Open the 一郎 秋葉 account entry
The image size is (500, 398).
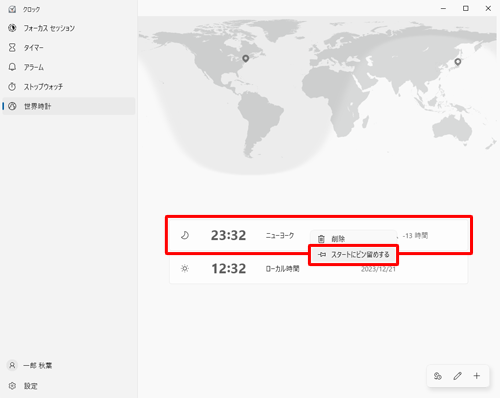tap(68, 365)
